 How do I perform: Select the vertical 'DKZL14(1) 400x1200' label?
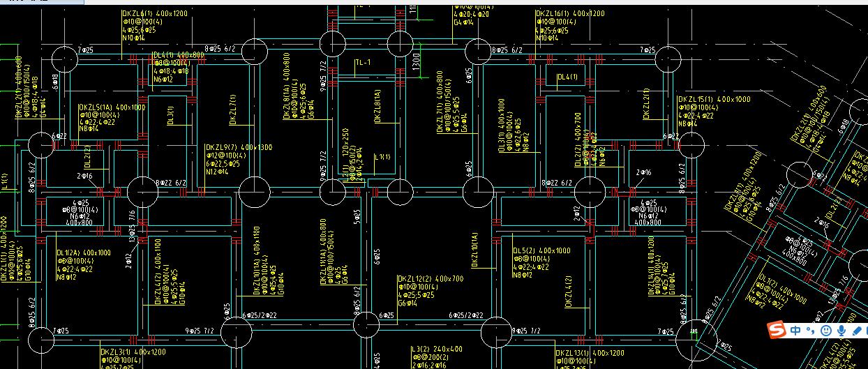tap(651, 265)
